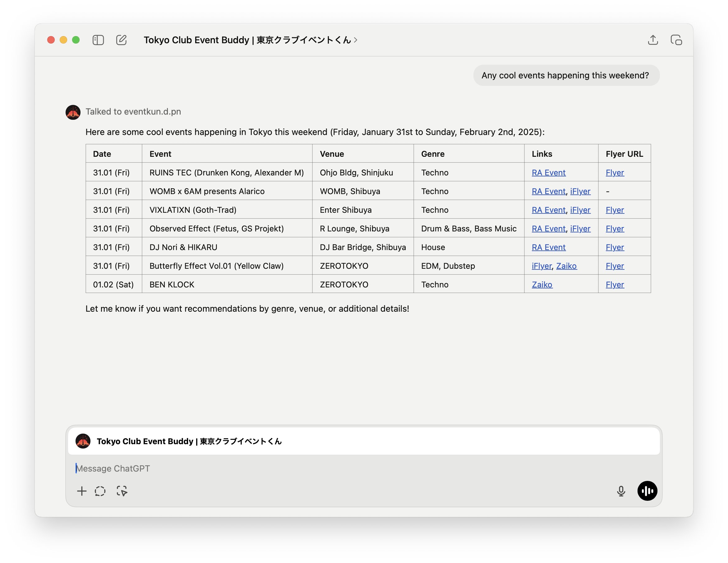Click the GPT avatar beside Talked to eventkun.d.pn
The height and width of the screenshot is (563, 728).
pyautogui.click(x=73, y=112)
